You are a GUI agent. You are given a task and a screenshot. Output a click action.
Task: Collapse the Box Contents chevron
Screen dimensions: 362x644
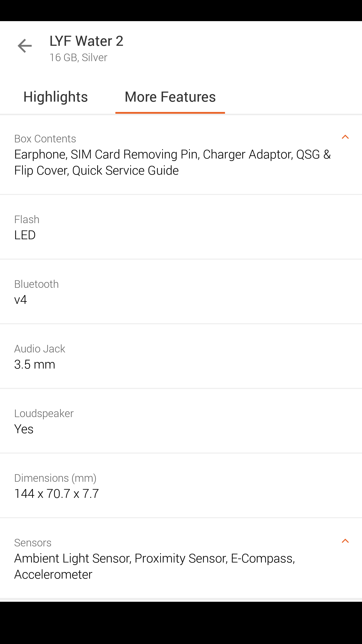tap(345, 137)
